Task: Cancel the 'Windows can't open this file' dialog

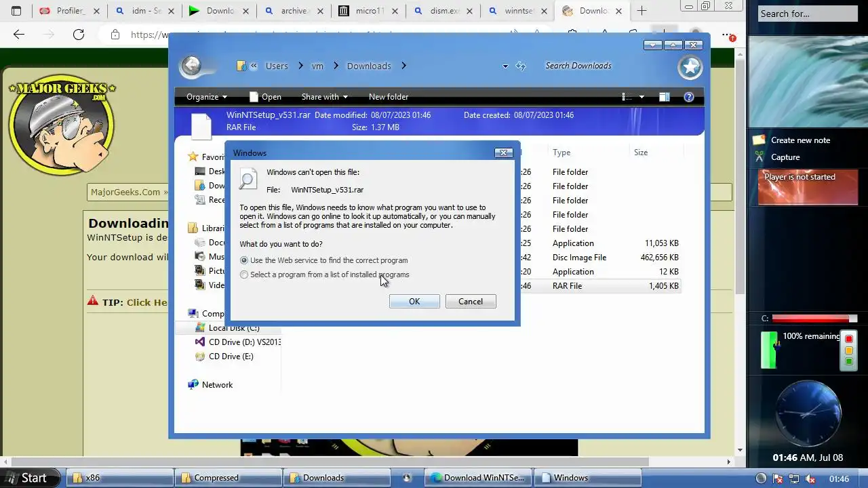Action: [x=471, y=302]
